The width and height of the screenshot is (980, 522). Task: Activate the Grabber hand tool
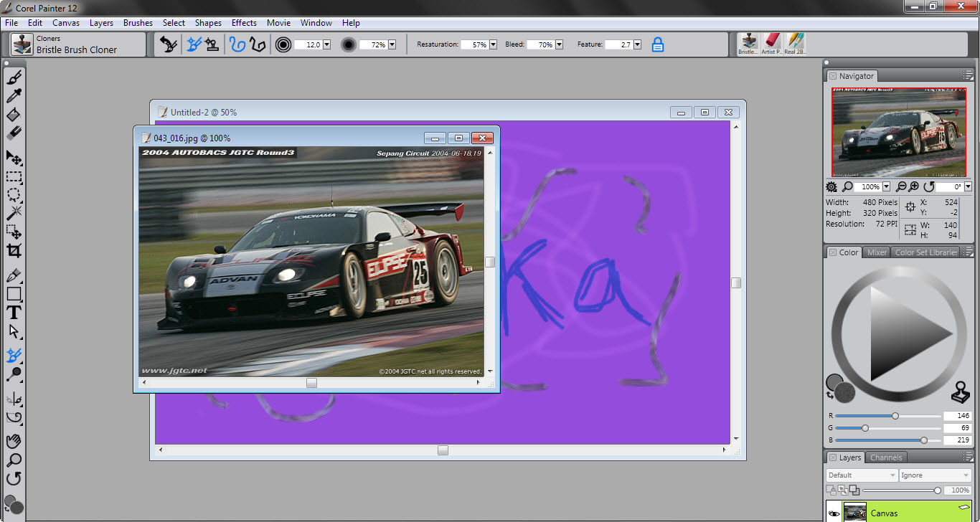[x=14, y=441]
